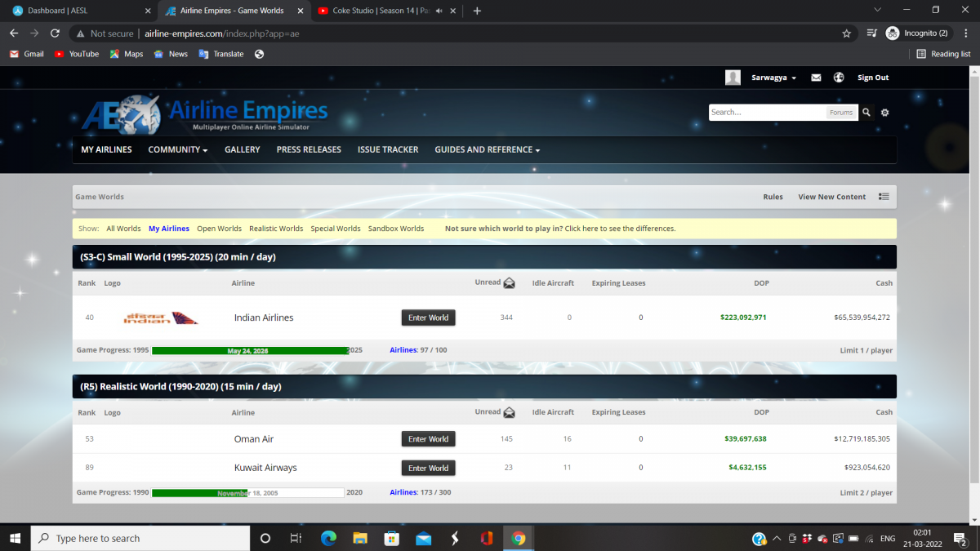Open Task View on the taskbar
Image resolution: width=980 pixels, height=551 pixels.
coord(296,539)
